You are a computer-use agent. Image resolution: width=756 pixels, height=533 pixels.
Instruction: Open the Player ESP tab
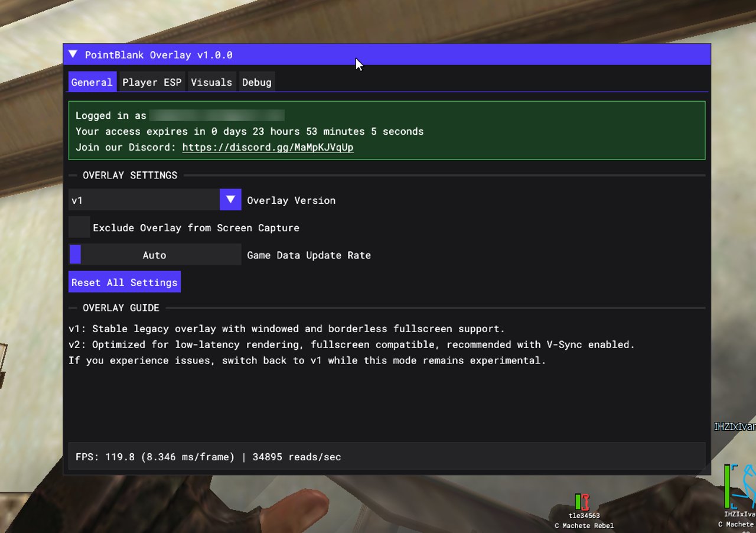pos(152,82)
